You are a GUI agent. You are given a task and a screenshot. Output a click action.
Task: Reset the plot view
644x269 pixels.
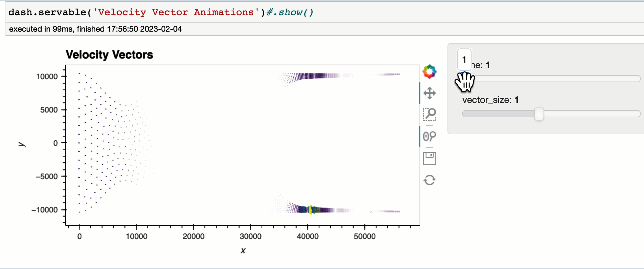(430, 180)
